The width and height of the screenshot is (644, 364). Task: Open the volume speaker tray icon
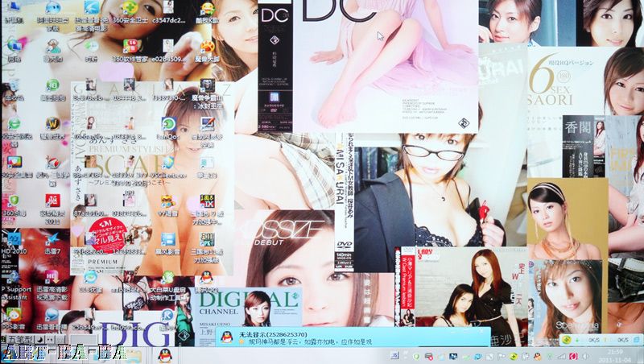586,356
